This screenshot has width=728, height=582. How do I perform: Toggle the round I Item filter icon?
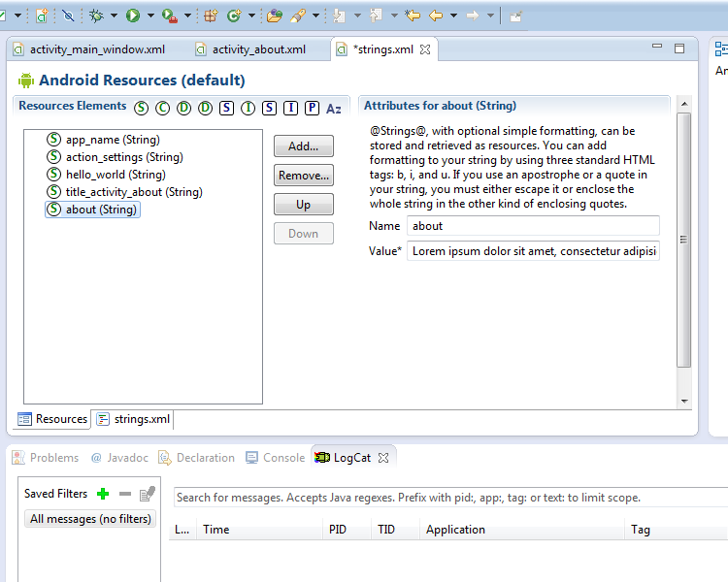click(x=248, y=108)
